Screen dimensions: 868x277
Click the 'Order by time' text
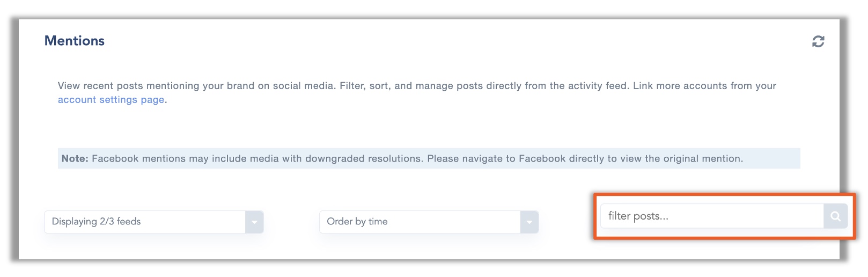point(357,222)
